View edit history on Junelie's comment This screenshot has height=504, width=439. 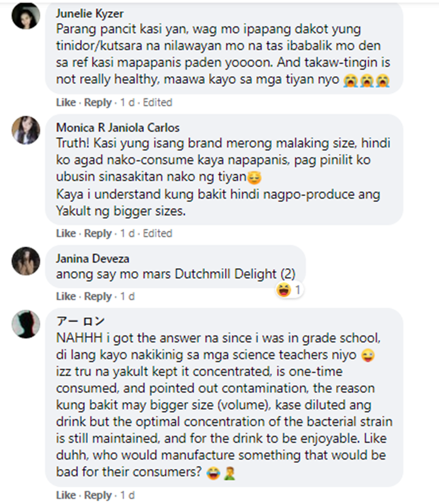(x=157, y=102)
